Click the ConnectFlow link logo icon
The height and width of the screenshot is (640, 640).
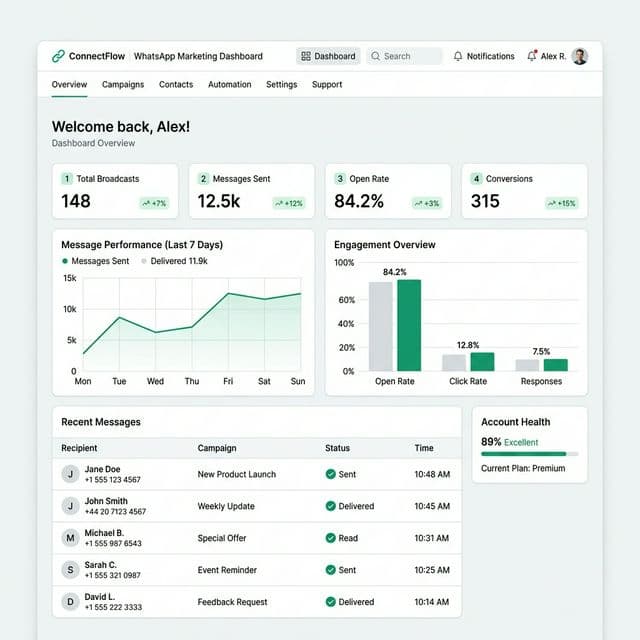pyautogui.click(x=58, y=56)
